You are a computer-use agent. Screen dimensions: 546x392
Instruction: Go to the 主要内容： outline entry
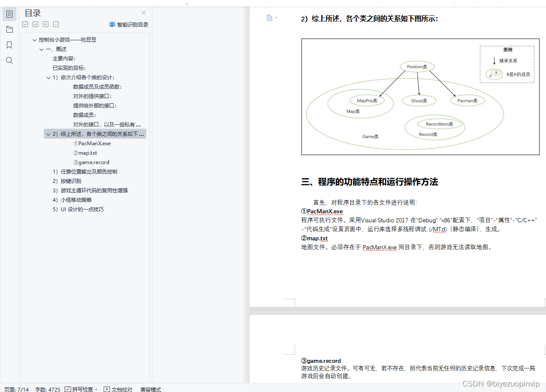pos(64,59)
